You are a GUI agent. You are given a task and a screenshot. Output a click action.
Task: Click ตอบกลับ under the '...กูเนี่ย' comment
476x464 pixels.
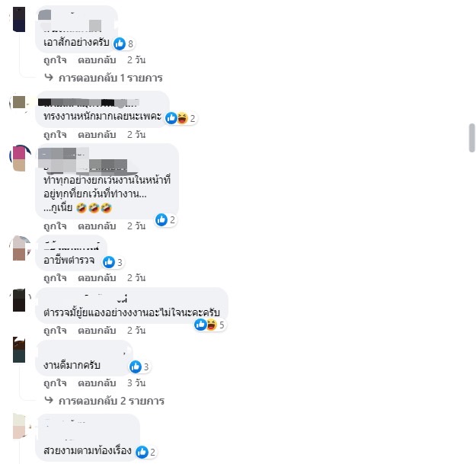pyautogui.click(x=97, y=226)
